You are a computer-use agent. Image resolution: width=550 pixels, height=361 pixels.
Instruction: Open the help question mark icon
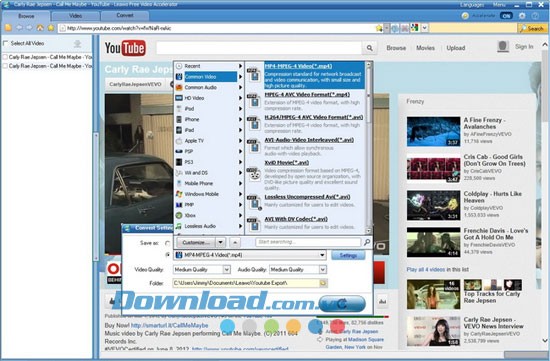(x=535, y=16)
